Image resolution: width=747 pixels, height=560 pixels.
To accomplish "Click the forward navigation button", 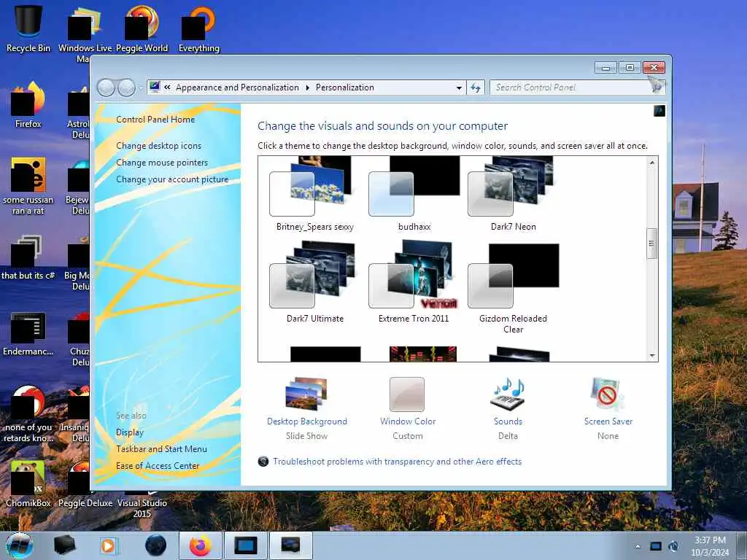I will 126,87.
